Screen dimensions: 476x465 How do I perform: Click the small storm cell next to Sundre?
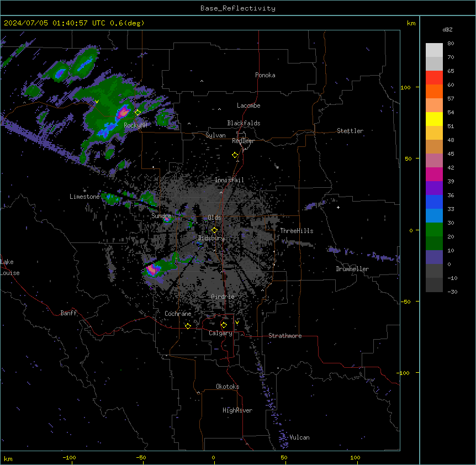coord(167,219)
